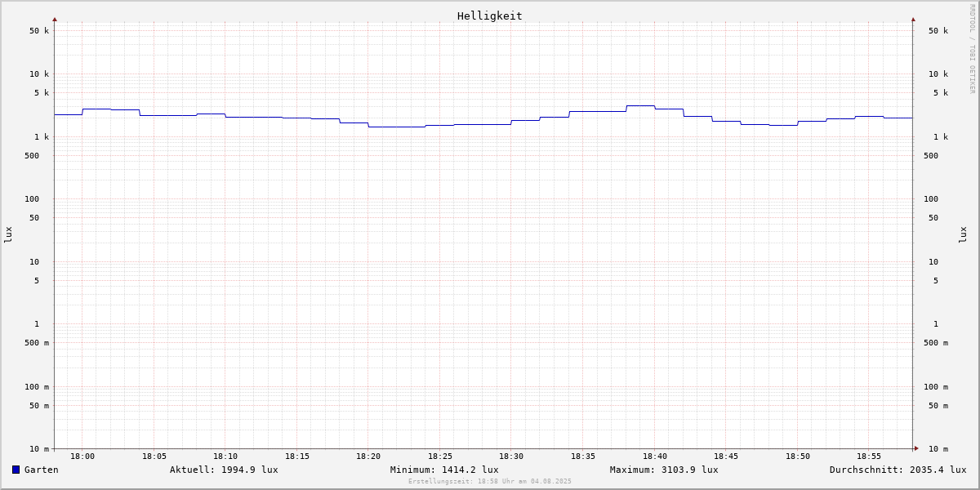980x490 pixels.
Task: Click the right lux axis title
Action: [x=963, y=235]
